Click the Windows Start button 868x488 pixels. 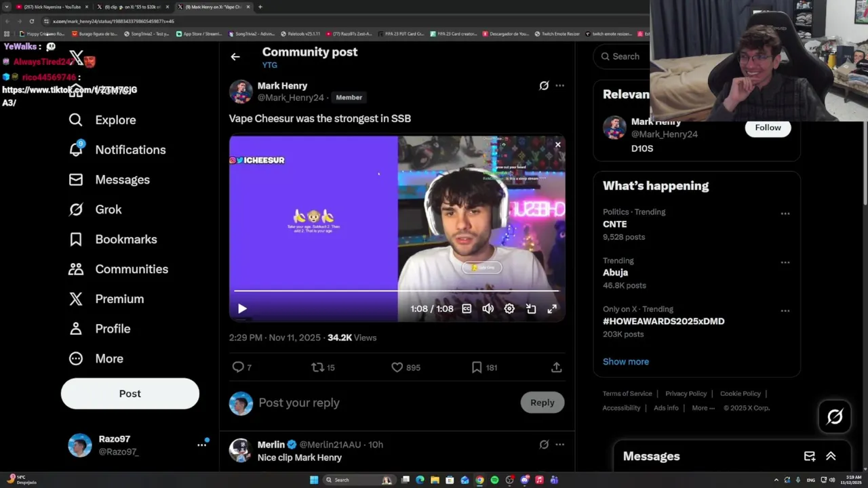314,480
